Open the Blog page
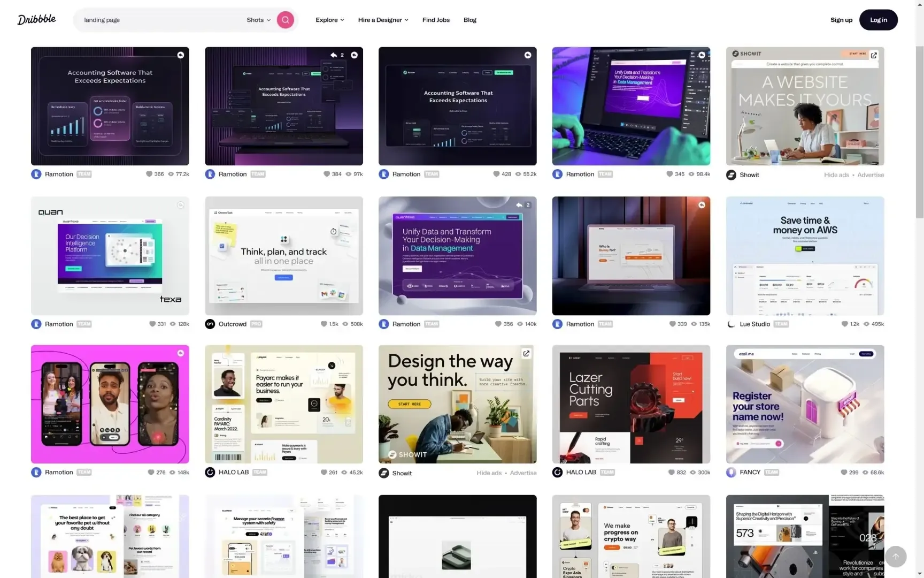The image size is (924, 578). coord(469,20)
